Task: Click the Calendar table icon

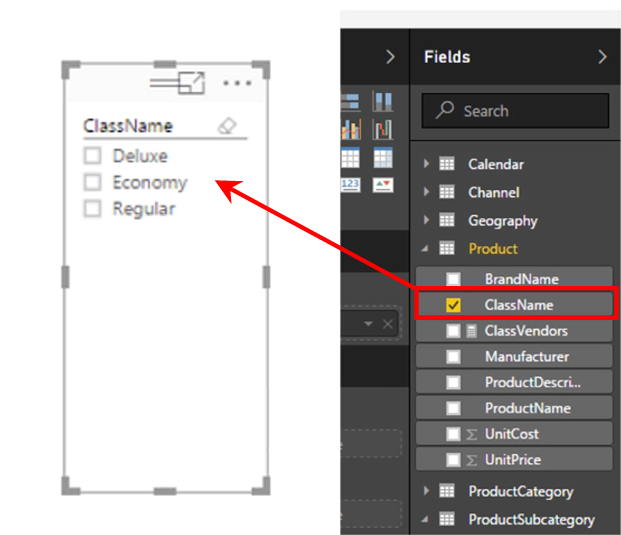Action: pyautogui.click(x=447, y=164)
